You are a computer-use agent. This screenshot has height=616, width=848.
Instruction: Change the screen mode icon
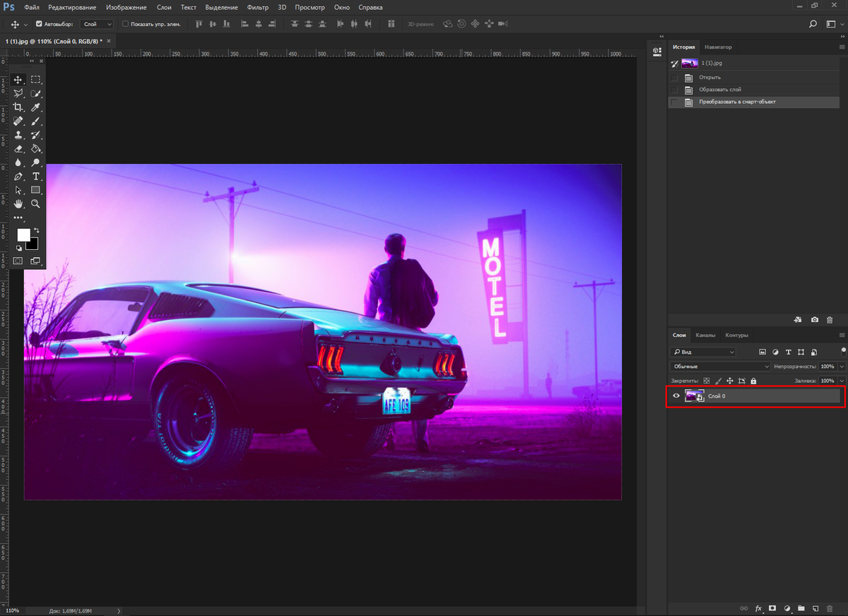35,261
